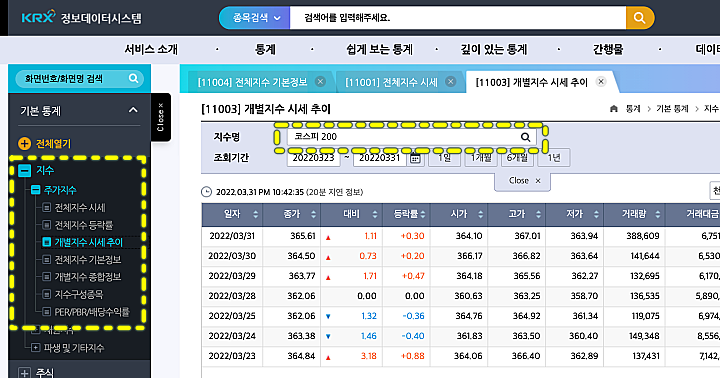This screenshot has height=378, width=720.
Task: Click the orange search magnifier button
Action: point(640,18)
